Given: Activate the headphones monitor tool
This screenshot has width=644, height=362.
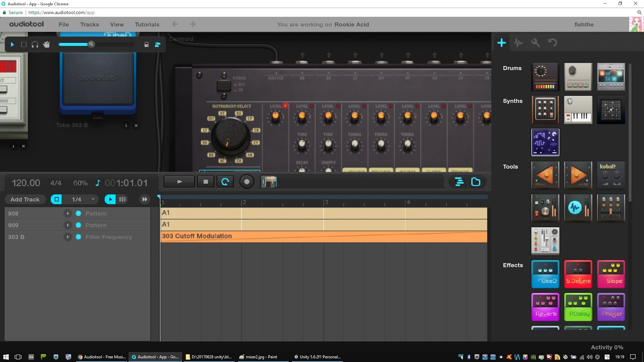Looking at the screenshot, I should (35, 44).
